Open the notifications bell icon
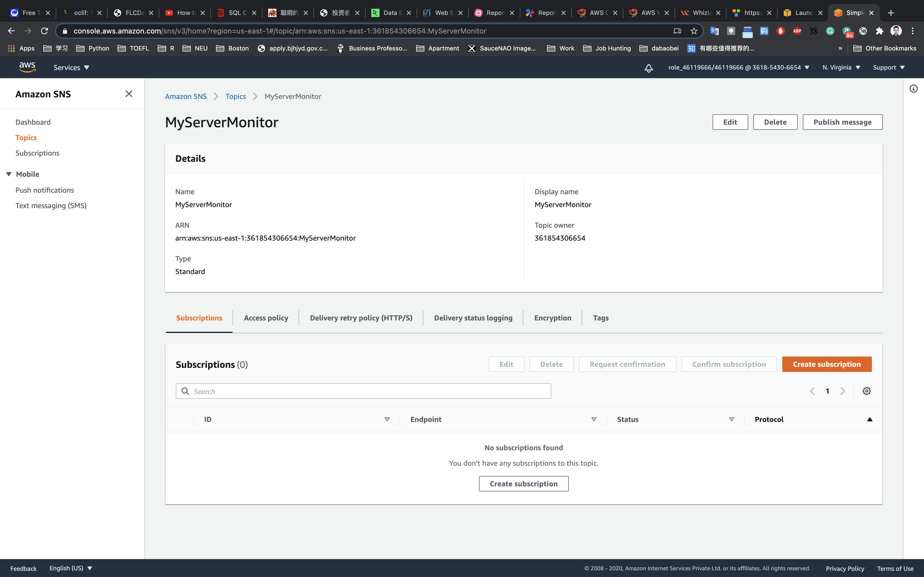This screenshot has height=577, width=924. [648, 68]
